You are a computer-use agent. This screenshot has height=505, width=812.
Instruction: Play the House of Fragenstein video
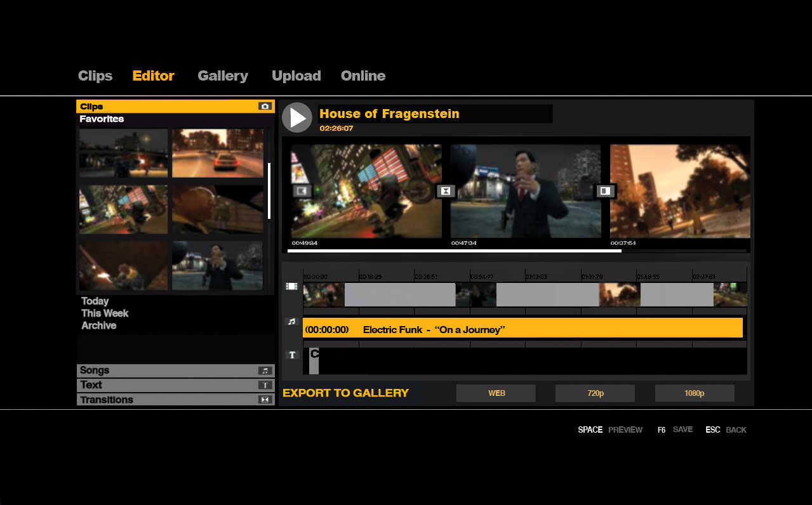(296, 117)
